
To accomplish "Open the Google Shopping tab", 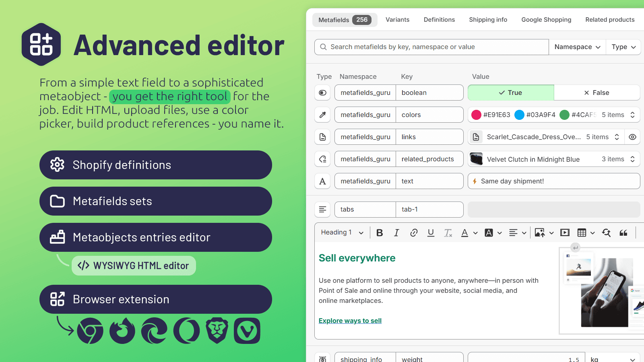I will (x=546, y=19).
